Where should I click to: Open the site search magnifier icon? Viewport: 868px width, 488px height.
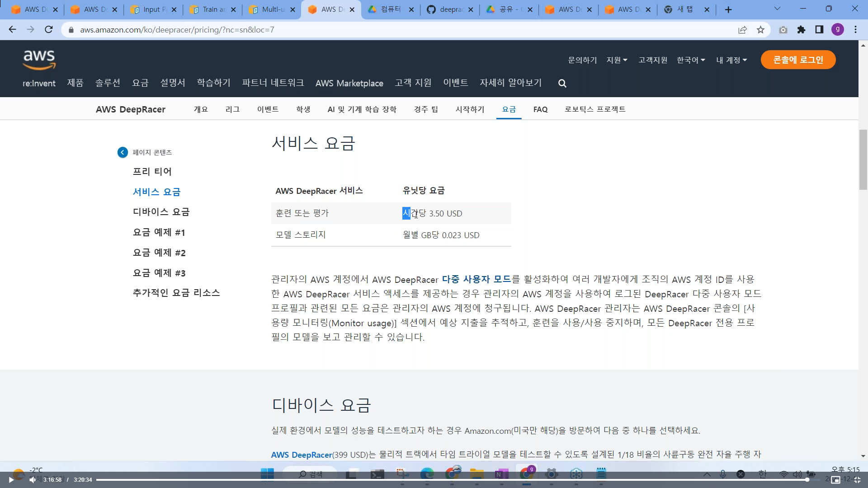[562, 84]
